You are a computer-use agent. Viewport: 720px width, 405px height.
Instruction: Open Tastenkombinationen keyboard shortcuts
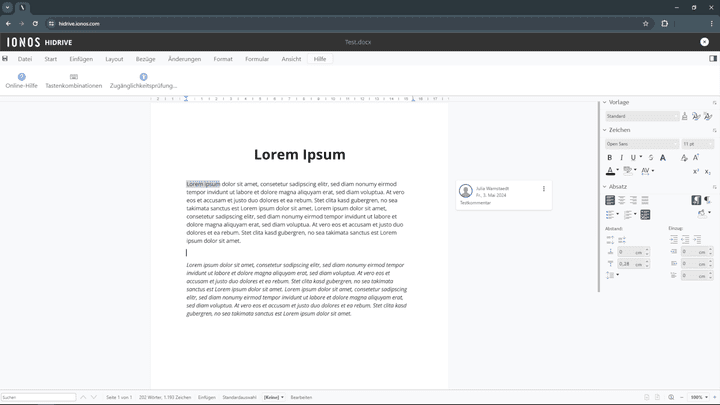pyautogui.click(x=73, y=80)
